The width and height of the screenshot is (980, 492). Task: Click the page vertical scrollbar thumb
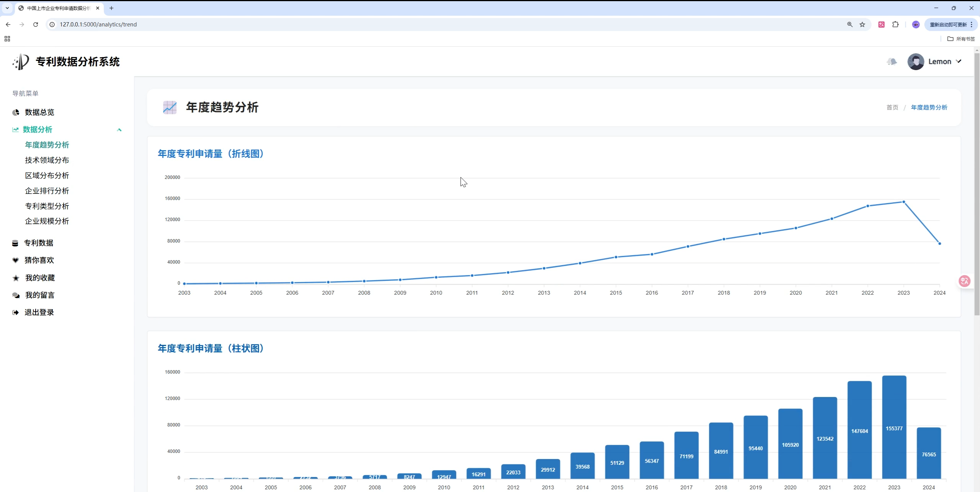(977, 184)
